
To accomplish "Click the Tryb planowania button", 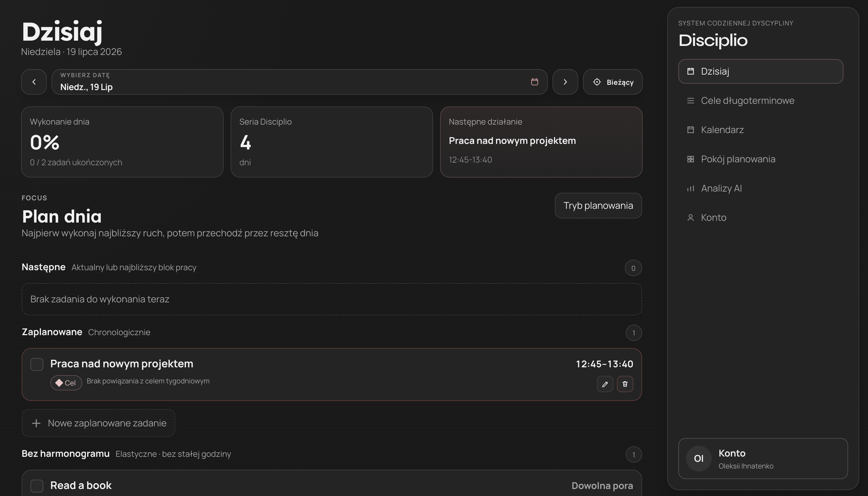I will point(598,205).
